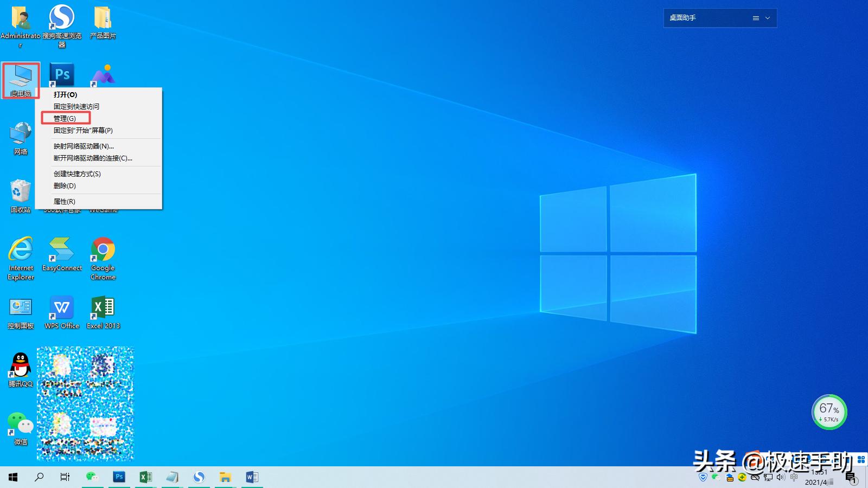
Task: Expand the 桌面助手 chevron dropdown
Action: click(x=768, y=18)
